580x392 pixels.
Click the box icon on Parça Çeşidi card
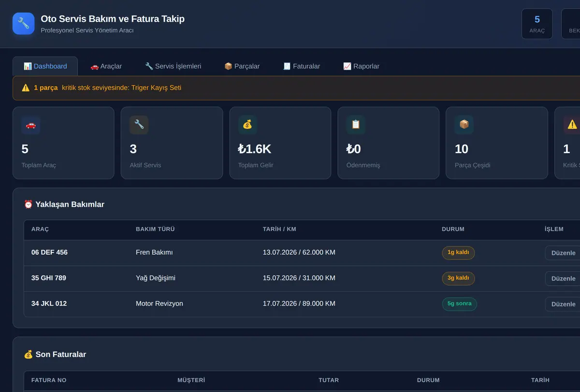click(x=464, y=125)
